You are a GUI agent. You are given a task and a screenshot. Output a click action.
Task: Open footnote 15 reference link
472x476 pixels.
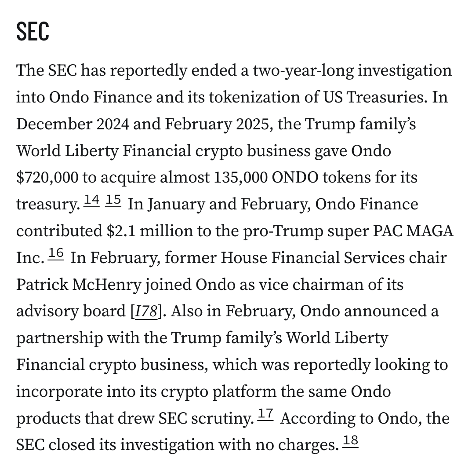click(x=113, y=201)
